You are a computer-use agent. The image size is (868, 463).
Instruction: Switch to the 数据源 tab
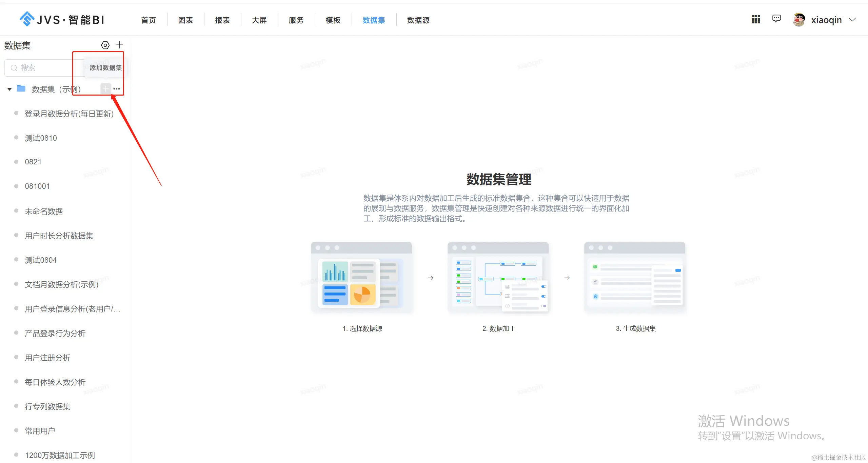[x=418, y=20]
